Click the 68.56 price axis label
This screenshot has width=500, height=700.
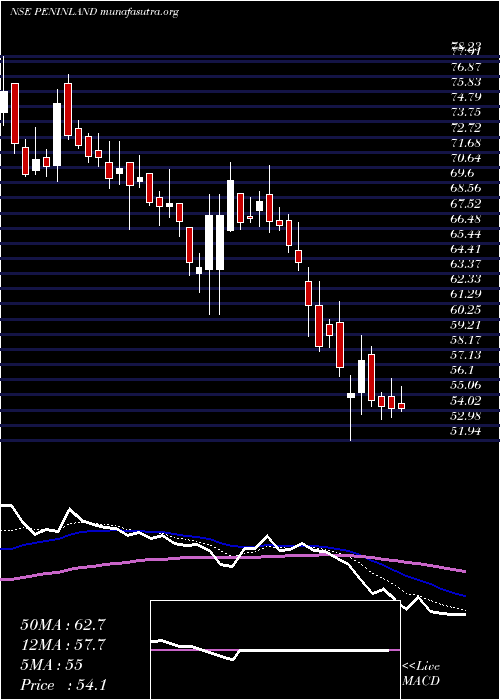(466, 188)
